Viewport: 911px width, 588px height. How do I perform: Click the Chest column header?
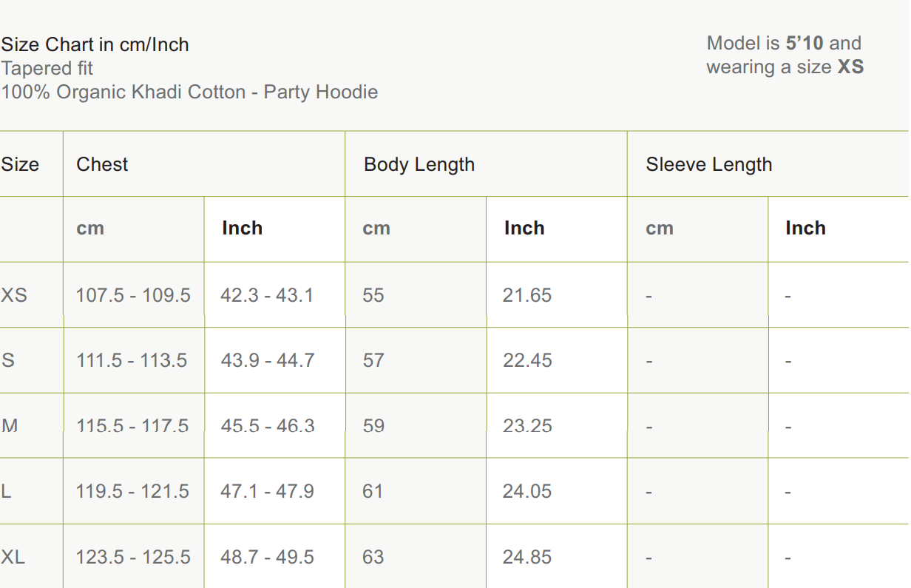pos(102,164)
